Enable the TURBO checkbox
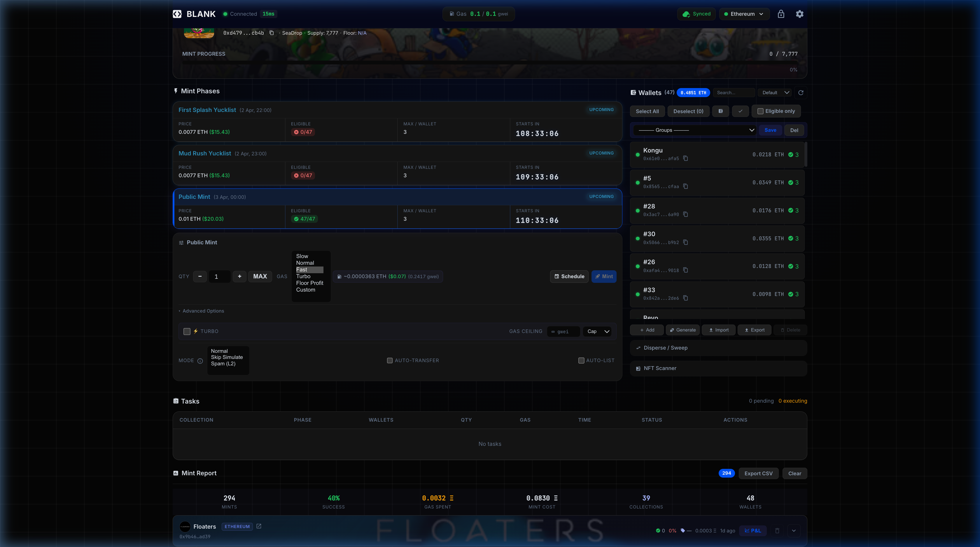The height and width of the screenshot is (547, 980). tap(187, 331)
